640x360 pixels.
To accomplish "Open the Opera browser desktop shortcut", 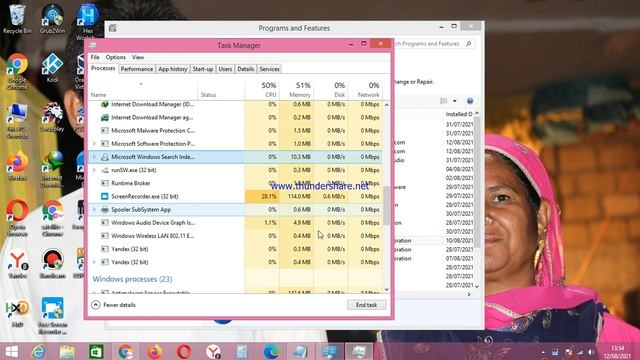I will (x=17, y=218).
